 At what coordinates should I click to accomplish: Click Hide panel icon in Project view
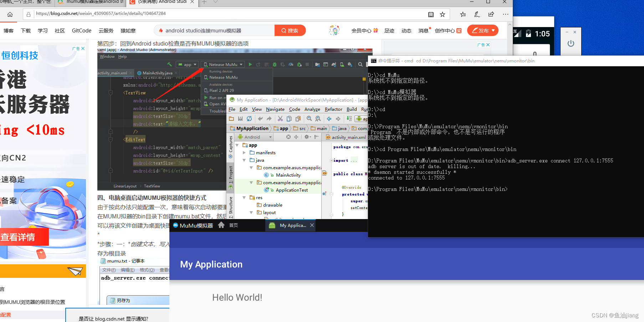[x=316, y=137]
